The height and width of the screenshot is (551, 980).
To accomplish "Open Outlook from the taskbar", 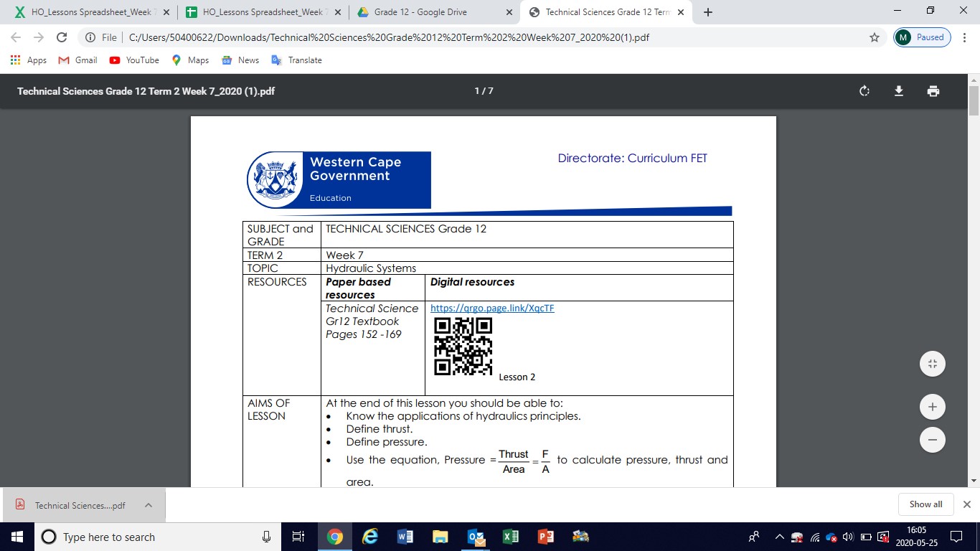I will click(475, 537).
